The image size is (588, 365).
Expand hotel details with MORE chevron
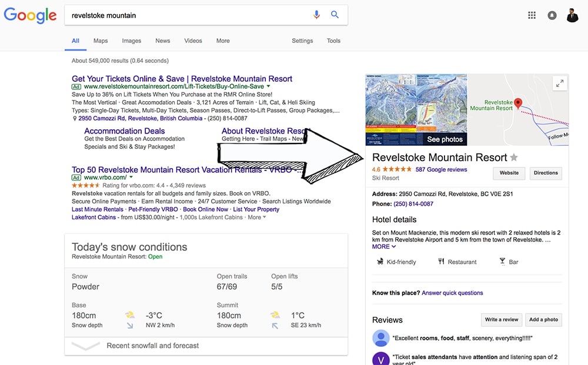(x=383, y=247)
